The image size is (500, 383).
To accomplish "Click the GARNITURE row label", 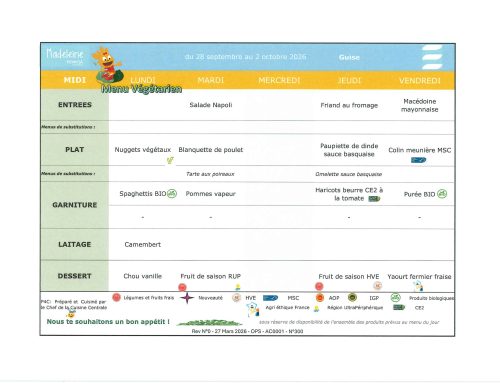I will coord(75,205).
